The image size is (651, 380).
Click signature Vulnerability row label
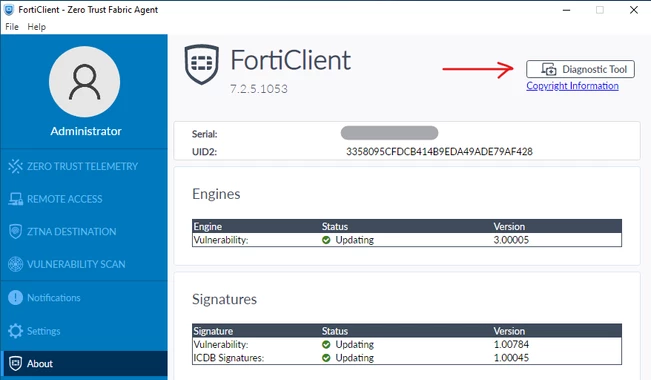(220, 345)
